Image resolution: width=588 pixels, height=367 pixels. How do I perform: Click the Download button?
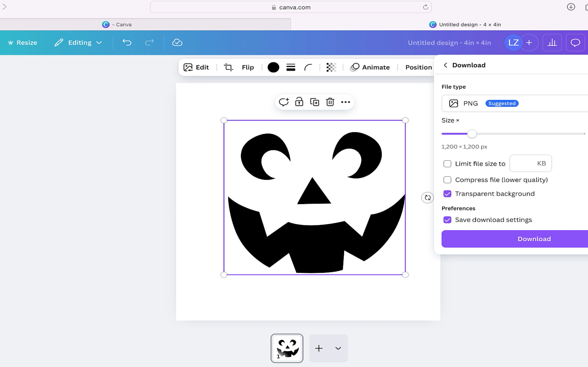[x=534, y=239]
